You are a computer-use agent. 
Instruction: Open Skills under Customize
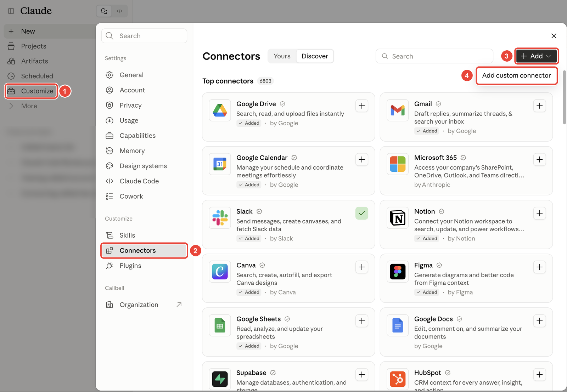click(144, 235)
